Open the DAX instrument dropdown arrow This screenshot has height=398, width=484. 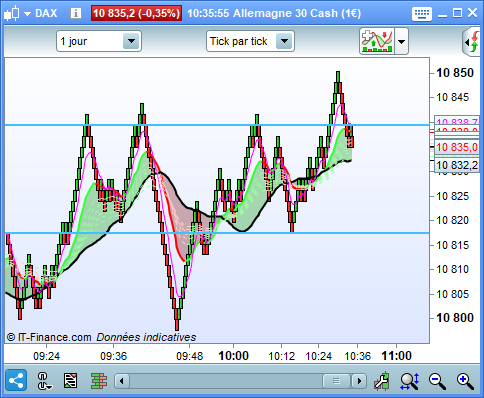(27, 14)
